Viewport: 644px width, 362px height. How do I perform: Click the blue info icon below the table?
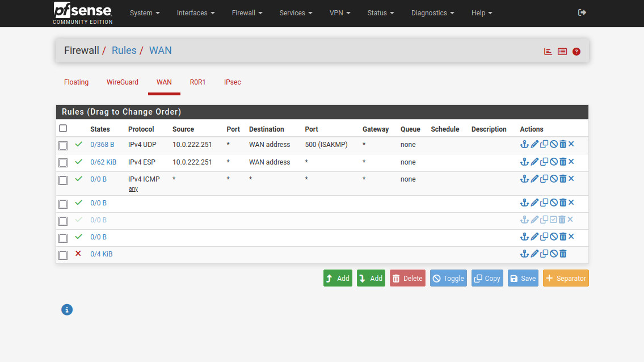click(67, 310)
